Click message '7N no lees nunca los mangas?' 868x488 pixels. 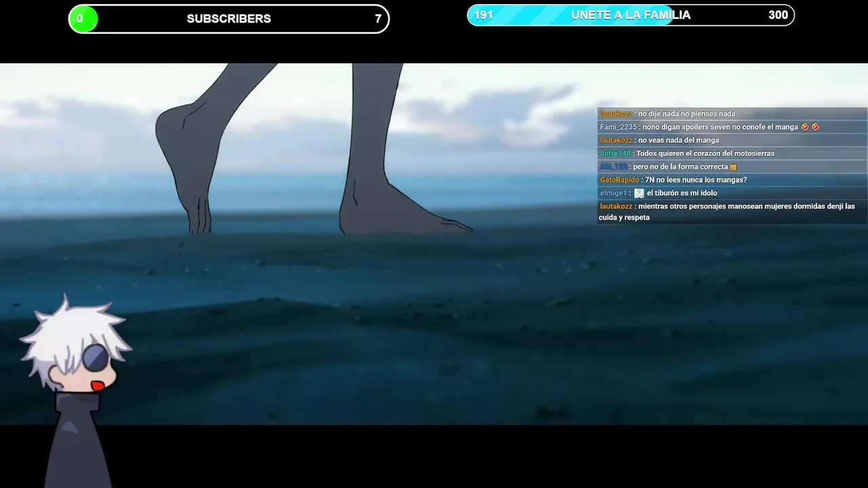coord(696,180)
